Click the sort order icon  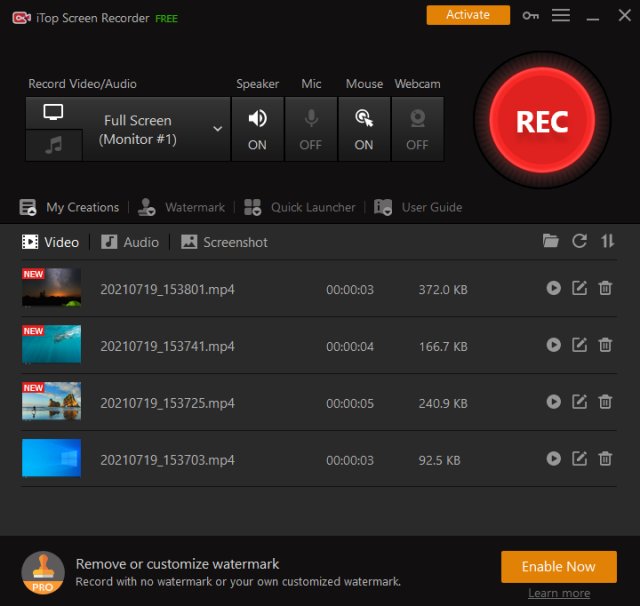607,241
